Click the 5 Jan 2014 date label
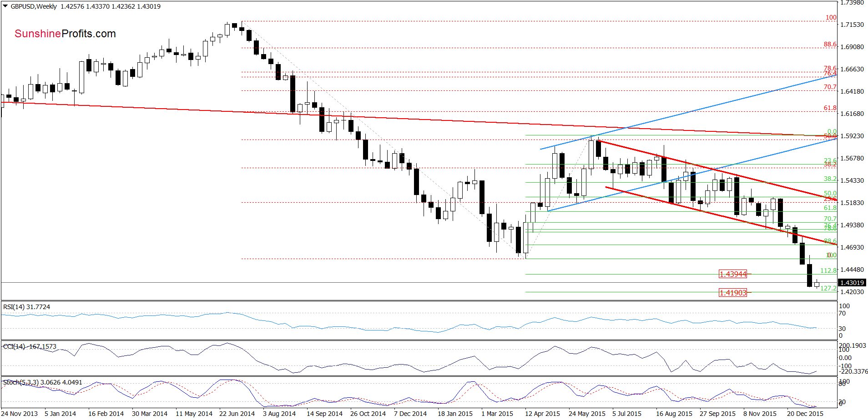Image resolution: width=868 pixels, height=420 pixels. (60, 414)
